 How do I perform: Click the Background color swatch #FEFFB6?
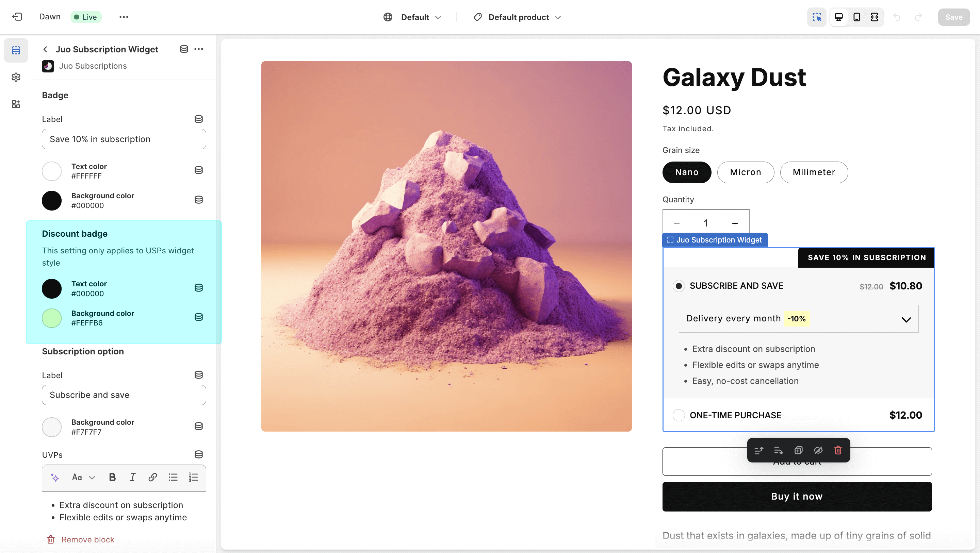(x=52, y=318)
